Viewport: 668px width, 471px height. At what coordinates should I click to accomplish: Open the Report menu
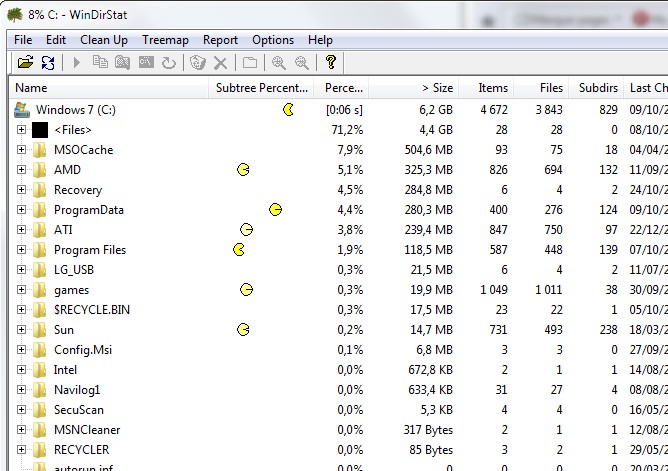click(220, 40)
